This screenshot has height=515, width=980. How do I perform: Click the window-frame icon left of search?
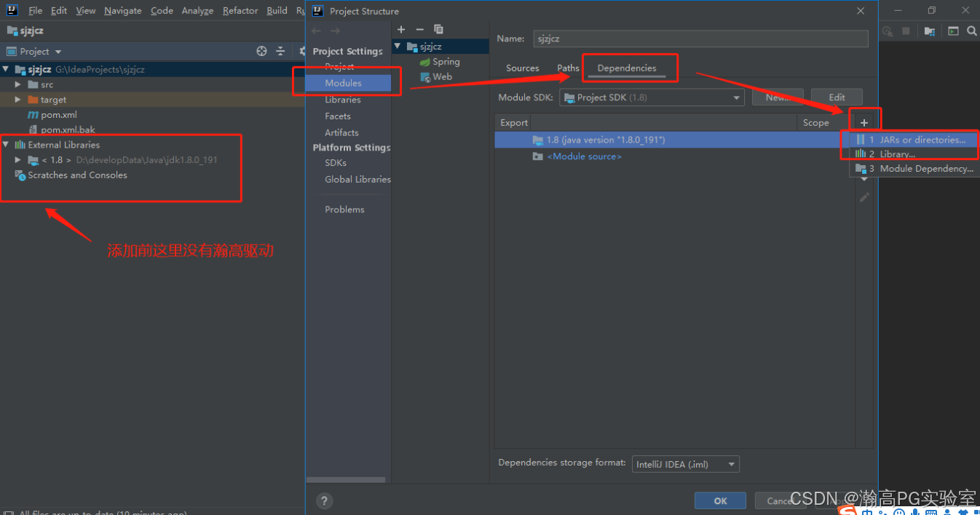point(953,31)
